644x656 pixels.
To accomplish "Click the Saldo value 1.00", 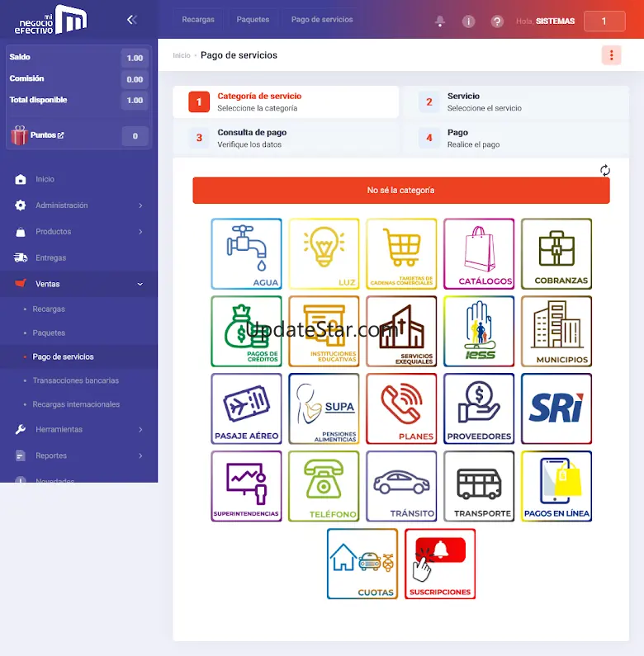I will pos(135,58).
